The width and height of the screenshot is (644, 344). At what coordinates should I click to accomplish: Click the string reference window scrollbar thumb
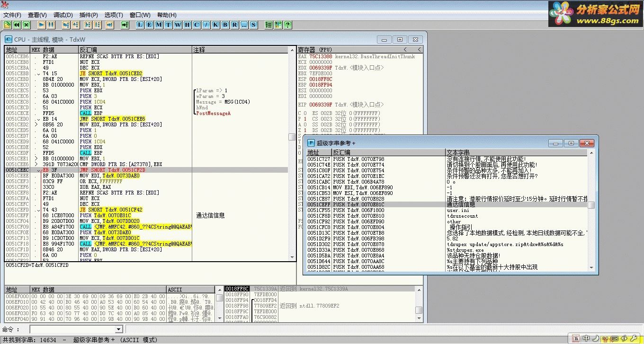(x=591, y=205)
